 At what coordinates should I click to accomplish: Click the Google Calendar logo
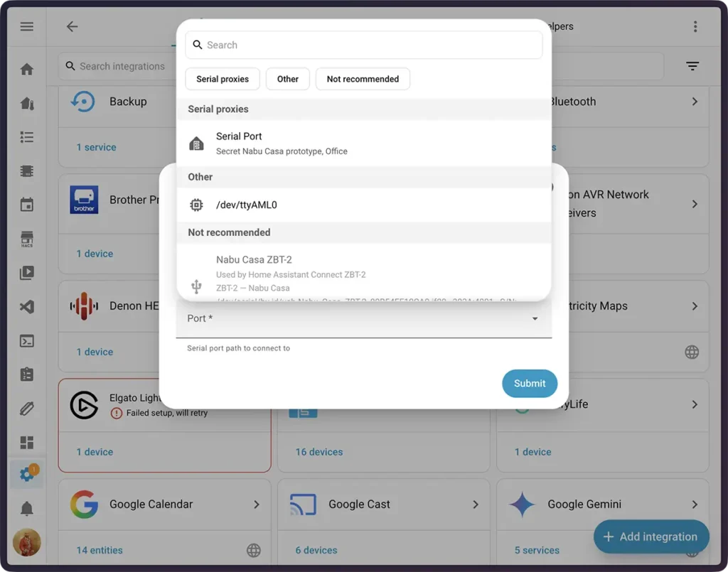tap(84, 504)
